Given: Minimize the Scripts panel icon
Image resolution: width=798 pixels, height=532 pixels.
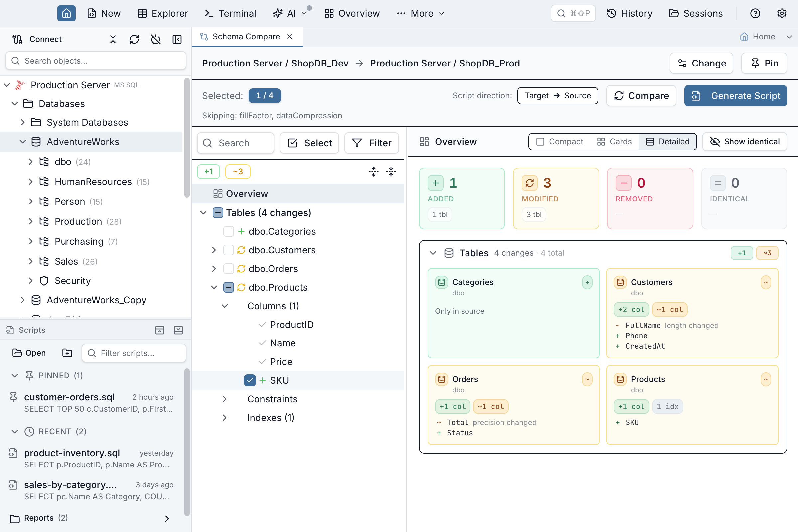Looking at the screenshot, I should 178,330.
